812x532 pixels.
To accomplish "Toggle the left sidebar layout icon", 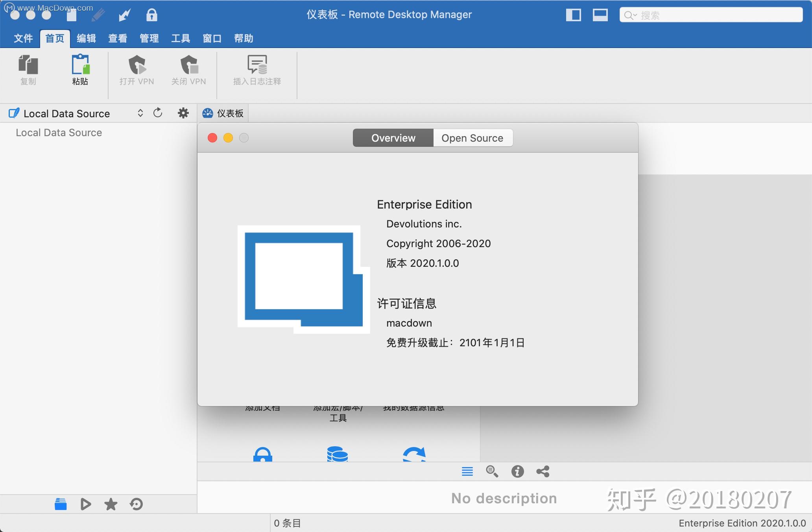I will (x=573, y=15).
